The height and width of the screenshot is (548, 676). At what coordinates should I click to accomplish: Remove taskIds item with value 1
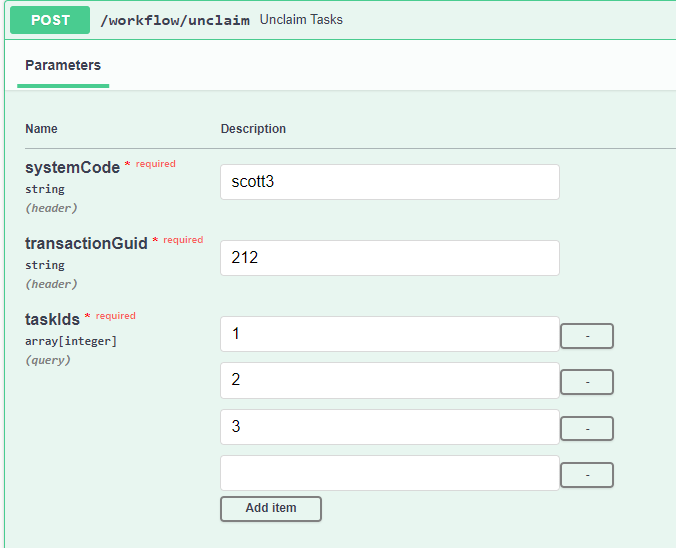pos(587,336)
